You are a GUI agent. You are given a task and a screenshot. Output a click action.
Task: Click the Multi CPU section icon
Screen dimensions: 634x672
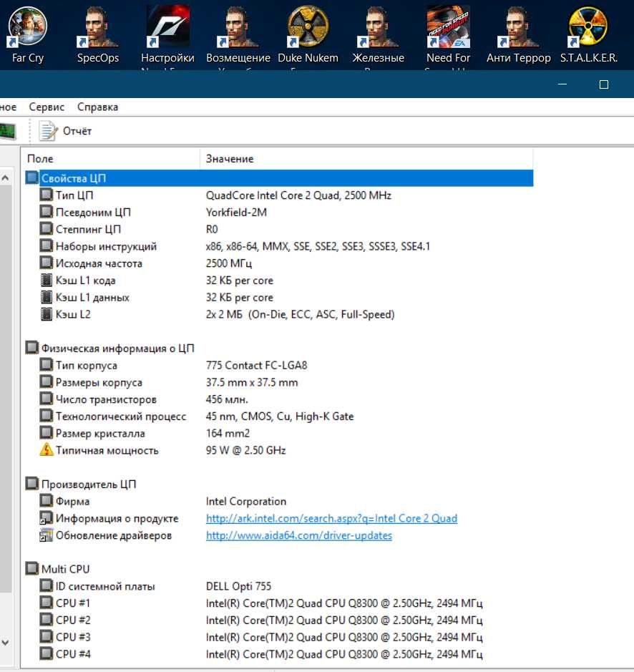coord(31,569)
